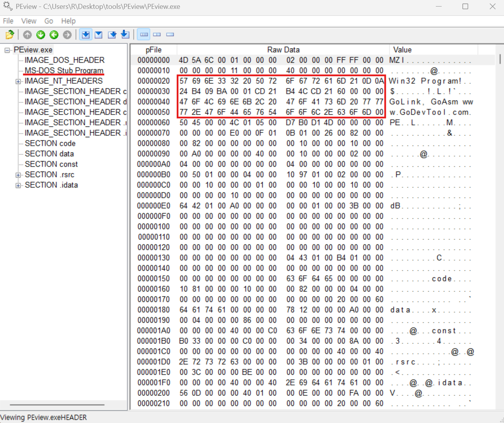
Task: Expand the SECTION .idata node
Action: pyautogui.click(x=18, y=185)
